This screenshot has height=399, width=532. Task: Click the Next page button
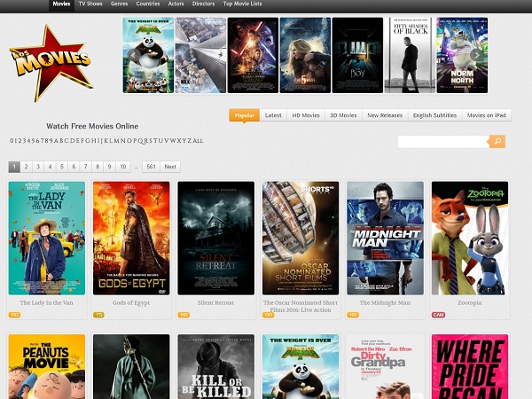170,167
